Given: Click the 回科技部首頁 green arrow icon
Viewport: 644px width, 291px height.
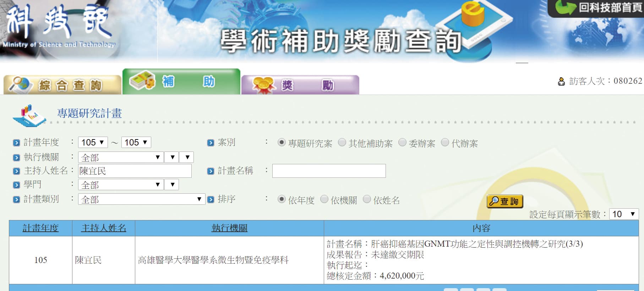Looking at the screenshot, I should point(566,7).
